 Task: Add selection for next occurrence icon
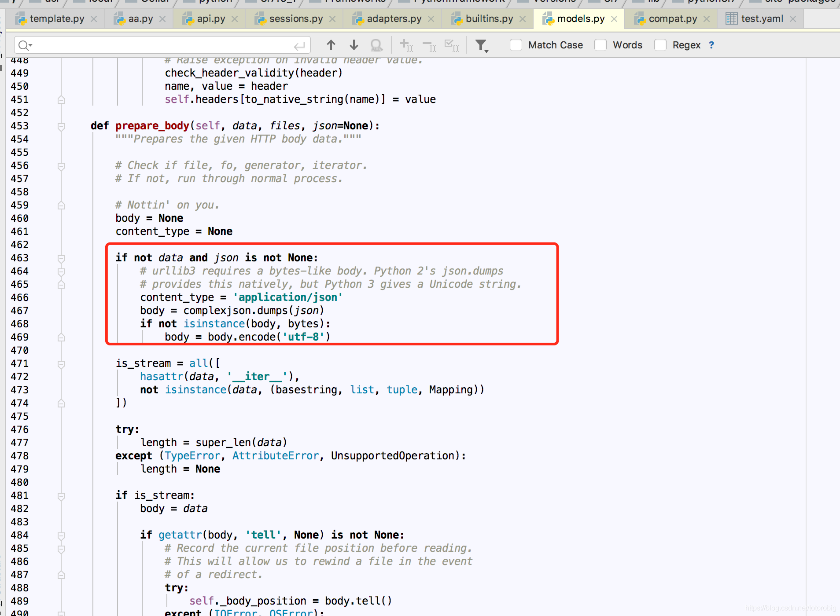pyautogui.click(x=406, y=45)
